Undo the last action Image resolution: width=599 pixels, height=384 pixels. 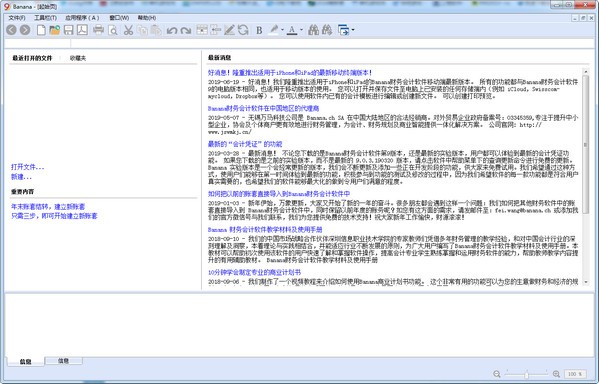(172, 30)
